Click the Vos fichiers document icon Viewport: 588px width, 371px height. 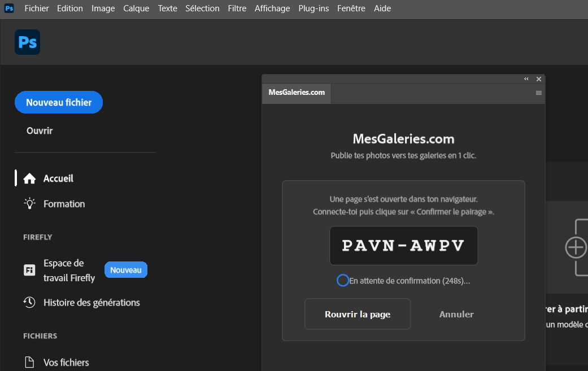pyautogui.click(x=29, y=362)
